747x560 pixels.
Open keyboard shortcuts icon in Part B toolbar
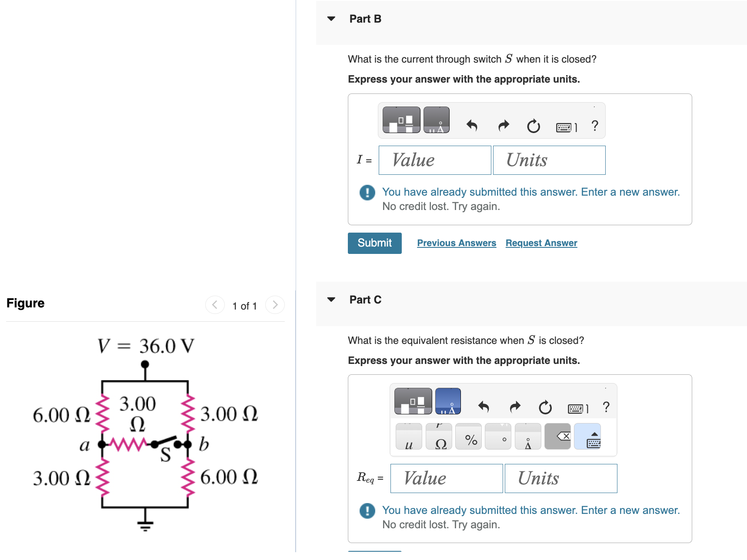click(564, 126)
